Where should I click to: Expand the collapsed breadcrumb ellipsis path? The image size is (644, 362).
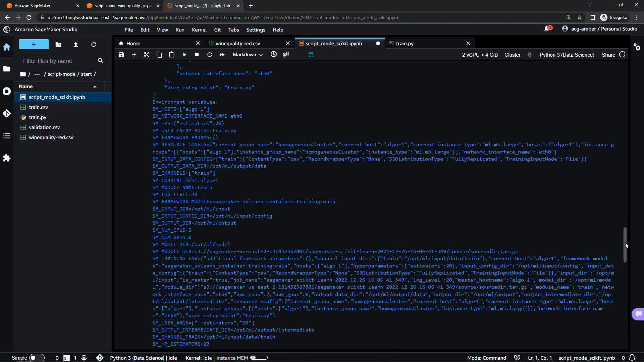pyautogui.click(x=37, y=74)
